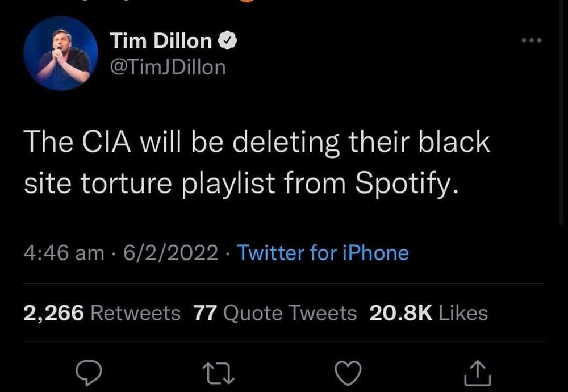View the 2,266 Retweets list

102,312
